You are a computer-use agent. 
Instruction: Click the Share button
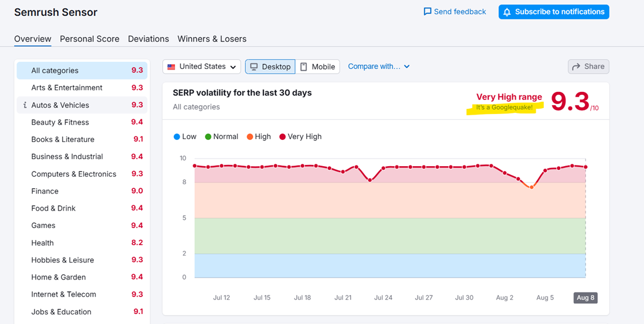coord(588,67)
